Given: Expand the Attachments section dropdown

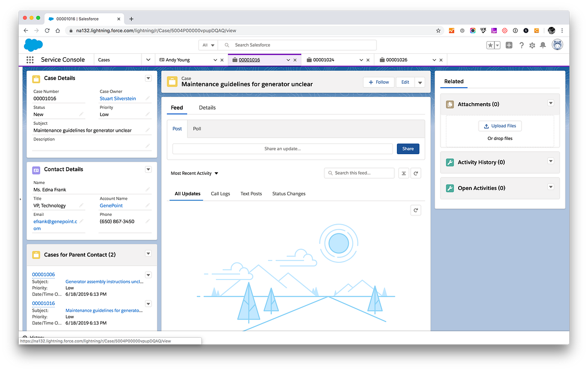Looking at the screenshot, I should coord(551,103).
